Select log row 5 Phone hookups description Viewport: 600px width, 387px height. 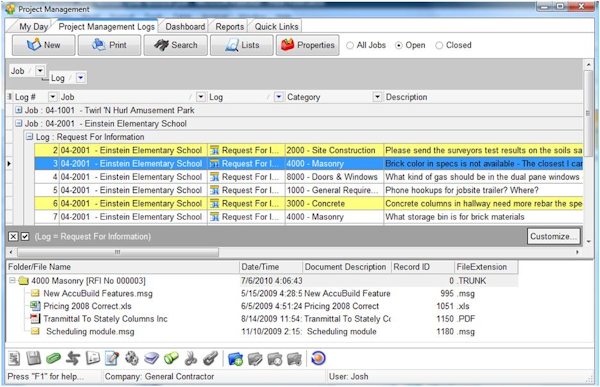(x=483, y=190)
